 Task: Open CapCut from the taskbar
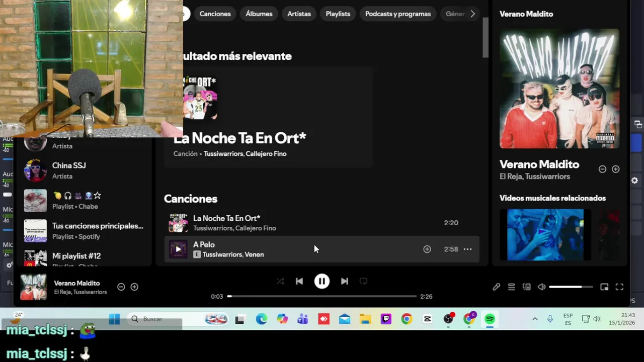pyautogui.click(x=427, y=319)
